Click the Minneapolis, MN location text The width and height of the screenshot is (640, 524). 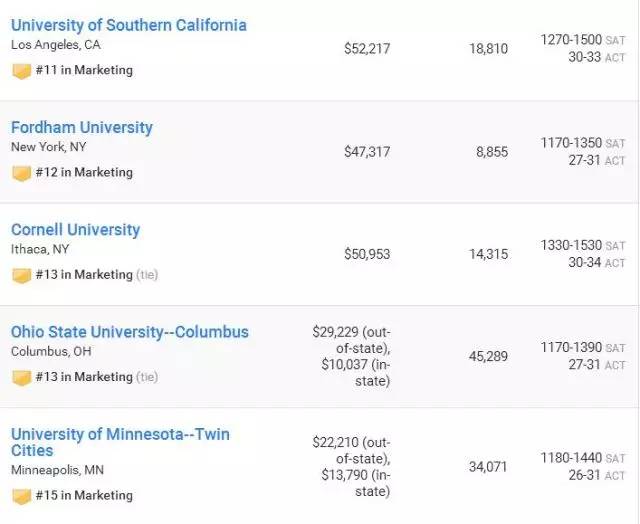[x=58, y=470]
